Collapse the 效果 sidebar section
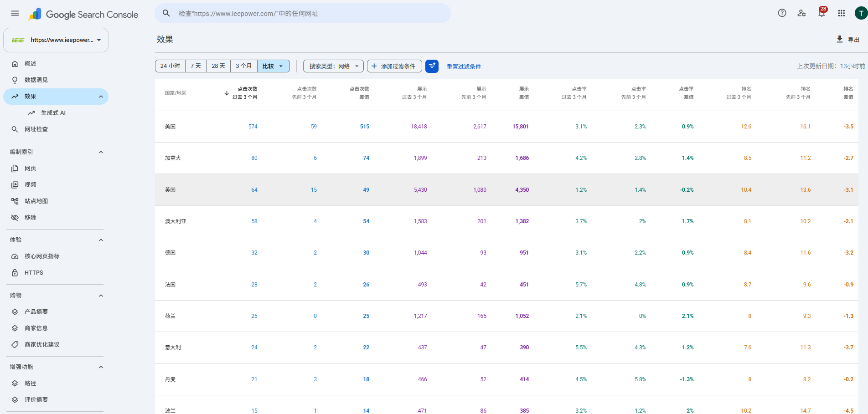 [x=101, y=97]
